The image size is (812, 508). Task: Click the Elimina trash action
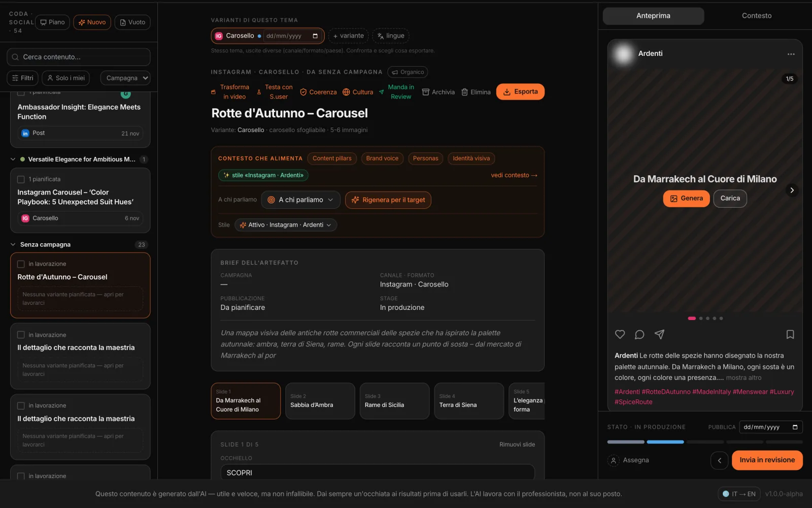[476, 92]
